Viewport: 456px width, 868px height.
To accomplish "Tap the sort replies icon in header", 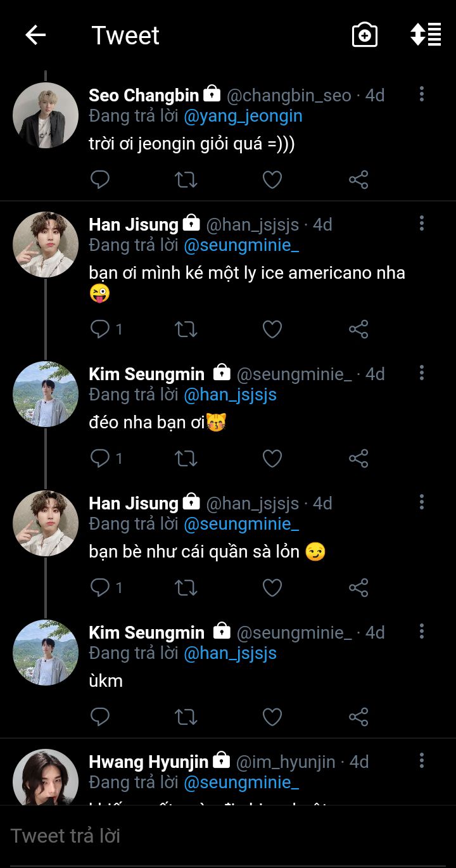I will coord(426,35).
